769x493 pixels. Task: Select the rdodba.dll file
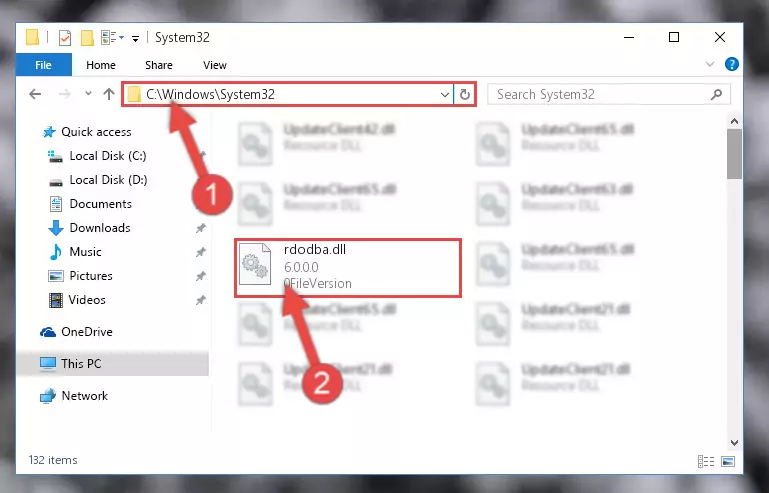[348, 268]
